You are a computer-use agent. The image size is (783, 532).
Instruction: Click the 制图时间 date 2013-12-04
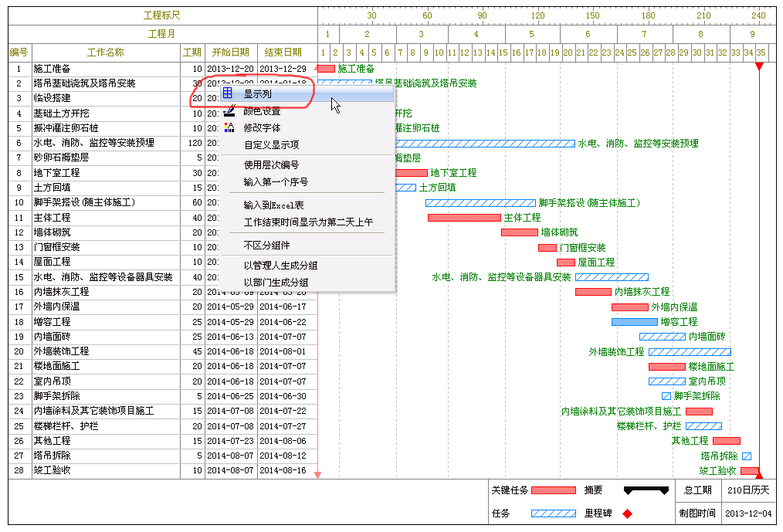pos(748,513)
